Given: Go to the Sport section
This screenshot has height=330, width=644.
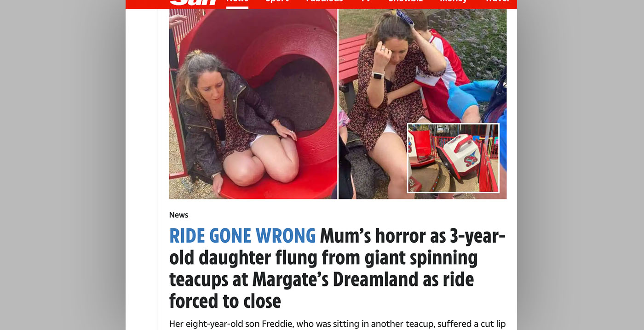Looking at the screenshot, I should coord(277,1).
